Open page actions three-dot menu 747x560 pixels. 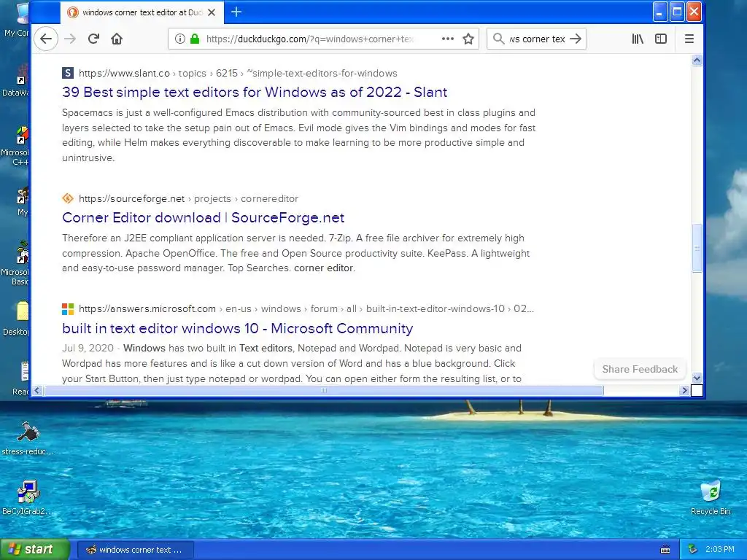coord(447,39)
